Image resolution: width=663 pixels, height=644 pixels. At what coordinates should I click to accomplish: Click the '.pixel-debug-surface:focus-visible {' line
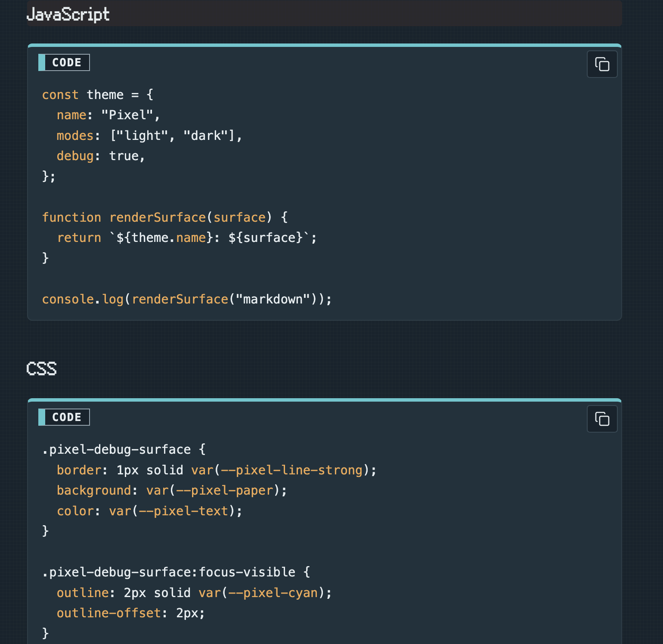(176, 572)
